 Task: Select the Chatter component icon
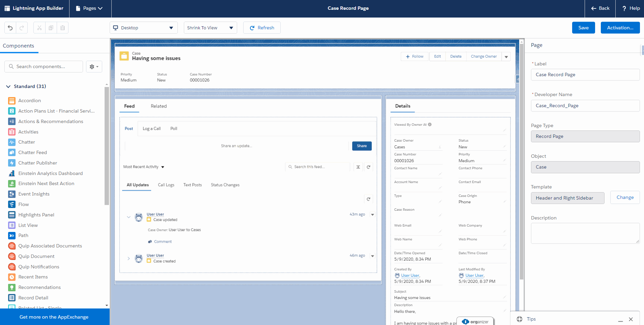[x=12, y=142]
